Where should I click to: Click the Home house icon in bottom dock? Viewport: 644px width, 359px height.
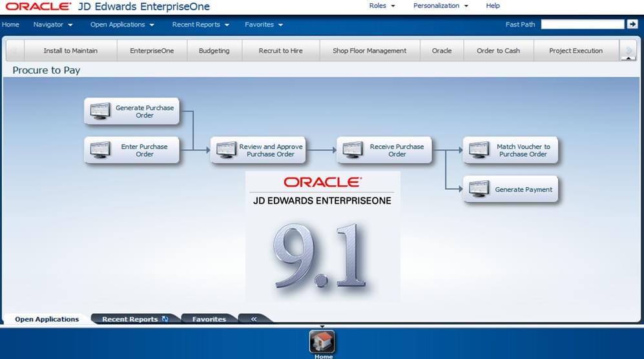(322, 342)
